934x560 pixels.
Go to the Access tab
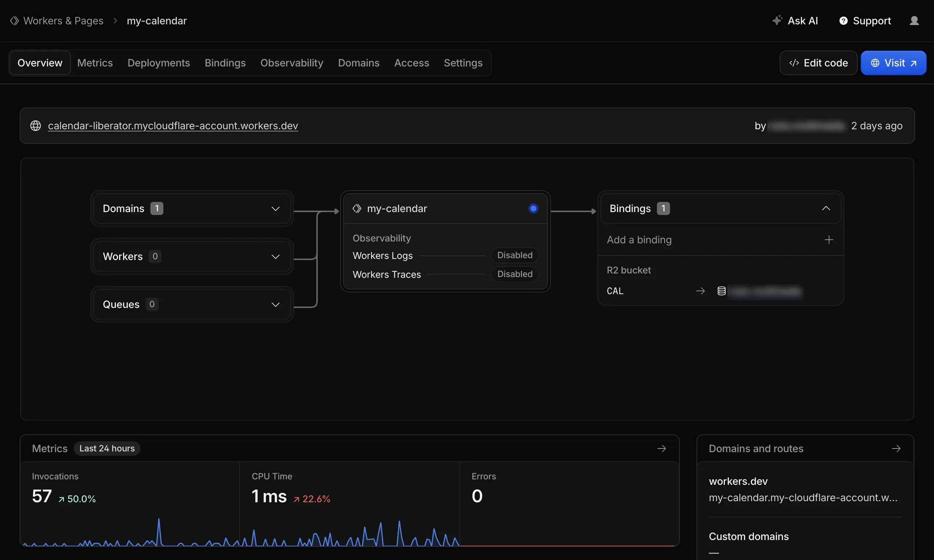pyautogui.click(x=411, y=62)
